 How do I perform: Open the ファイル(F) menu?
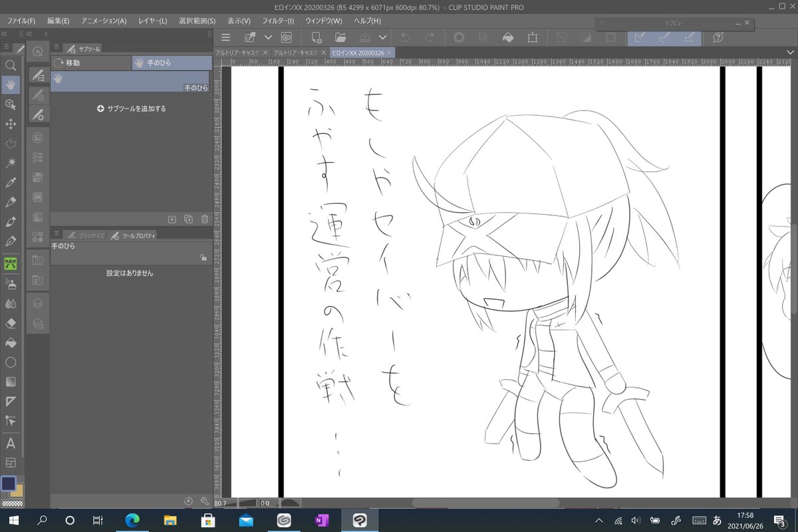click(x=21, y=21)
